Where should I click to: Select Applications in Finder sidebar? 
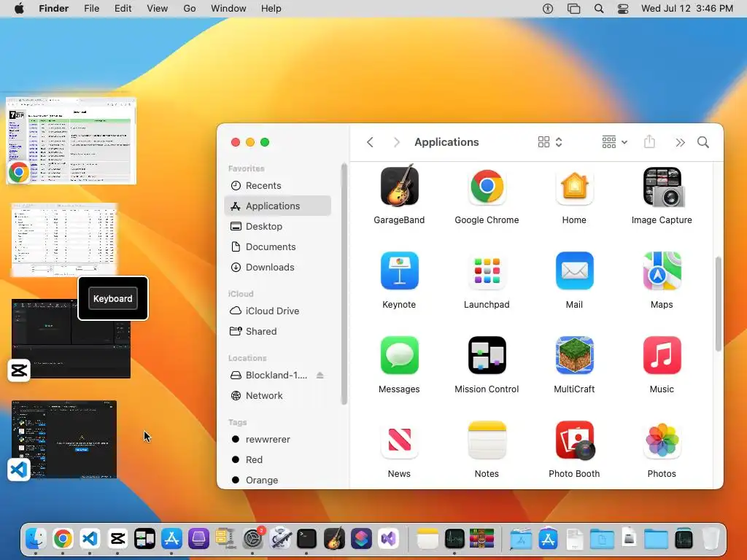pyautogui.click(x=277, y=206)
